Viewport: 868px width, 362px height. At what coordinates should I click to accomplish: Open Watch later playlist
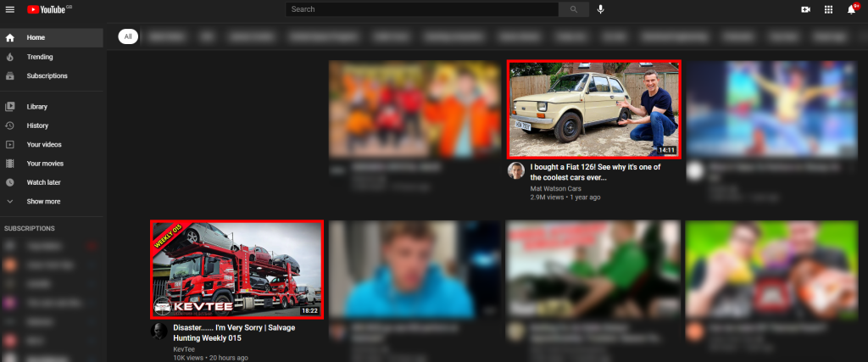43,182
